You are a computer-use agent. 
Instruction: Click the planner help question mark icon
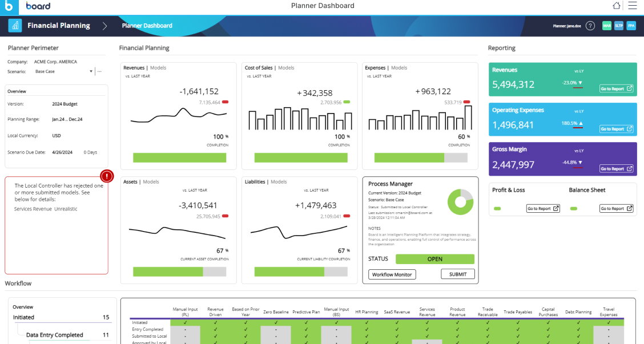point(590,26)
